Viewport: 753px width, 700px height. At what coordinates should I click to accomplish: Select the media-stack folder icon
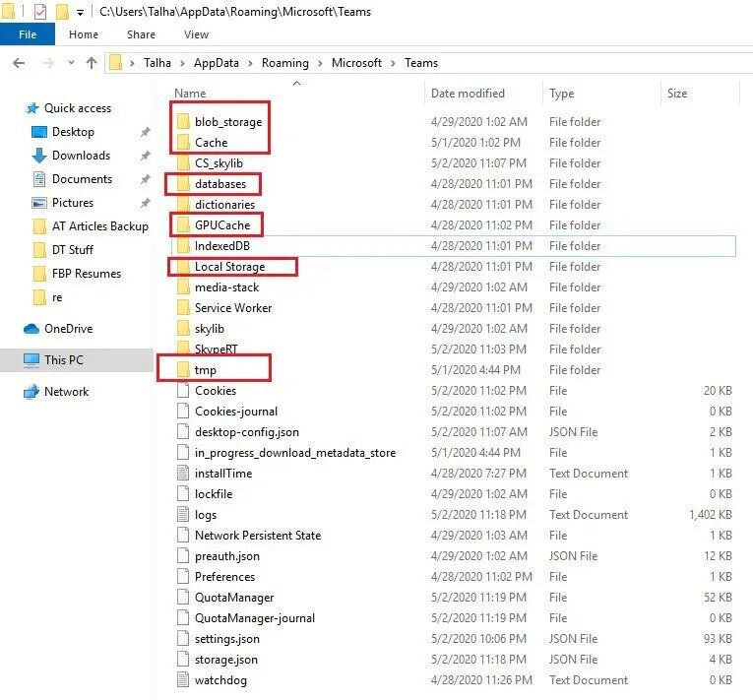click(183, 286)
